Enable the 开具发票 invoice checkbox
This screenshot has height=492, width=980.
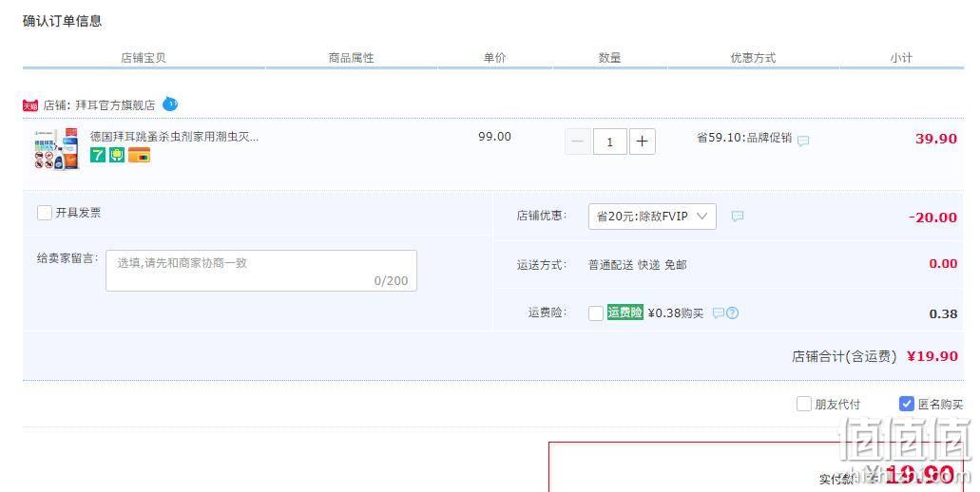click(45, 213)
